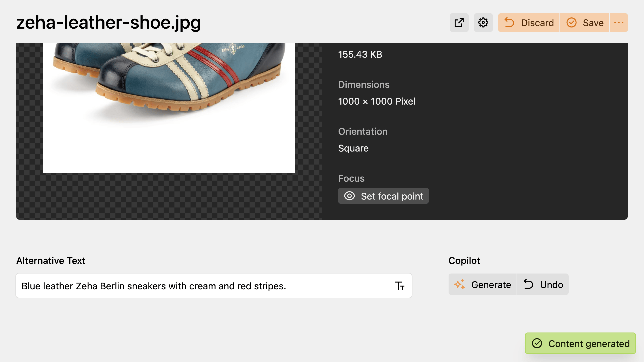Screen dimensions: 644x362
Task: Click the eye icon on Set focal point
Action: (x=350, y=196)
